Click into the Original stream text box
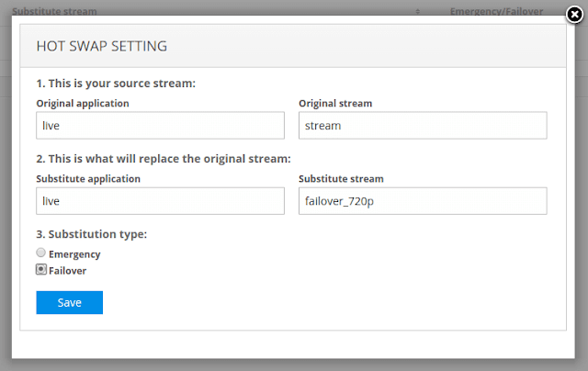The height and width of the screenshot is (371, 588). tap(423, 126)
